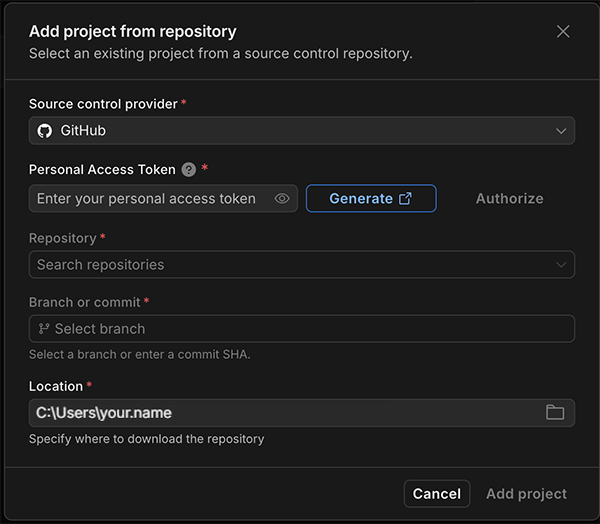Toggle token visibility with the eye icon
Image resolution: width=600 pixels, height=524 pixels.
pos(282,199)
